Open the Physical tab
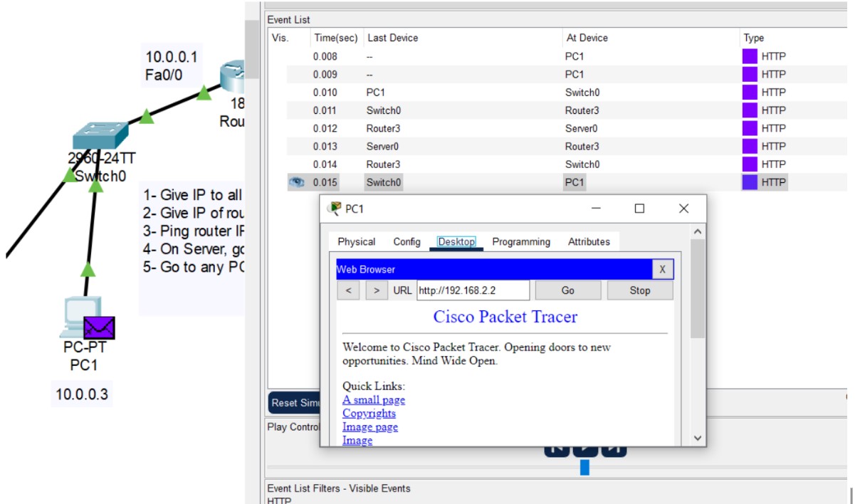Screen dimensions: 860x504 [356, 242]
